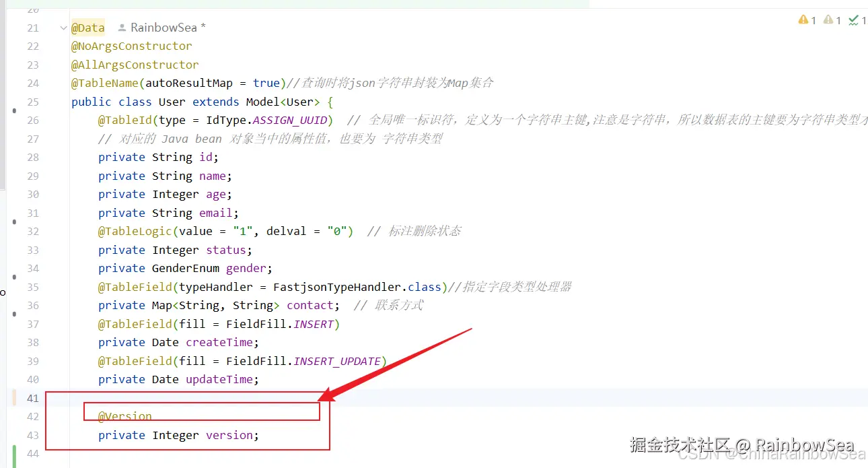Click the 标注删除状态 comment
The height and width of the screenshot is (468, 868).
click(x=414, y=231)
